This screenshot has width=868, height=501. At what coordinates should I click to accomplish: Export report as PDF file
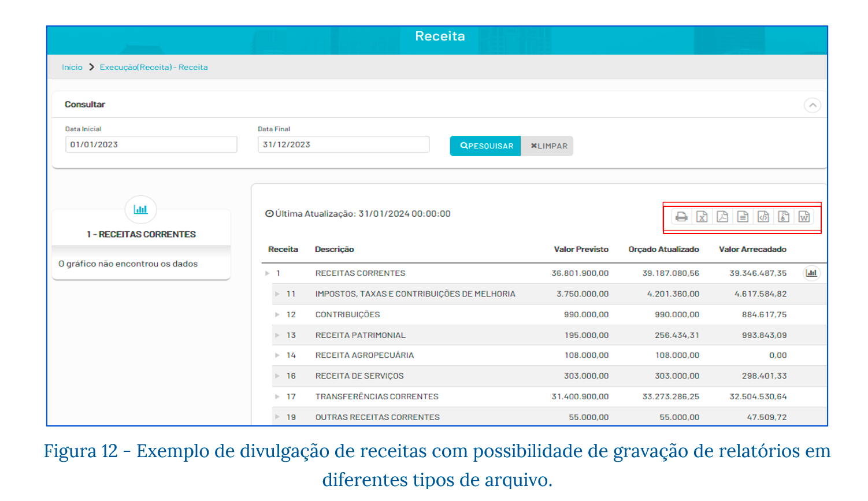pos(722,217)
